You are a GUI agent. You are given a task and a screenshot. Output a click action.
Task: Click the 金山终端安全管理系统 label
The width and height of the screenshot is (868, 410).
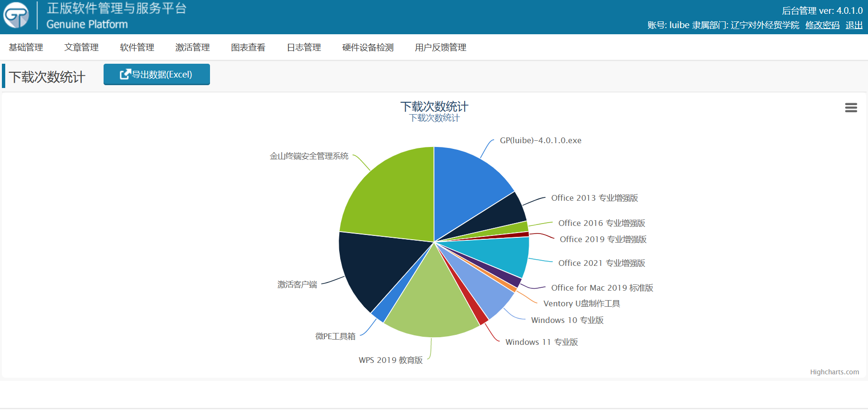tap(309, 156)
